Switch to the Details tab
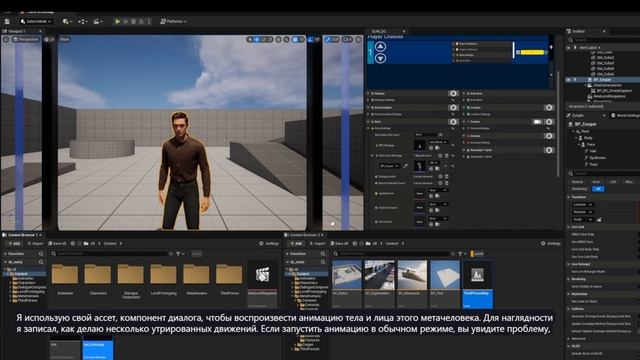 click(578, 116)
